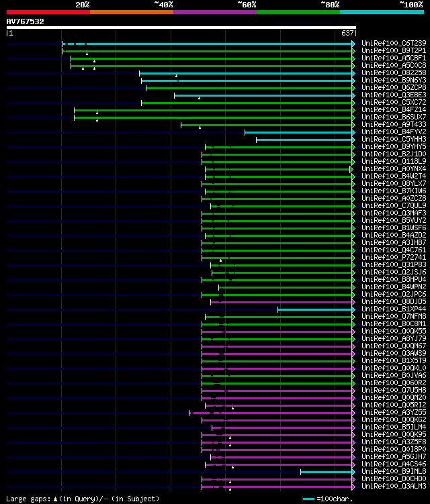Open hit UniRef100_A5C0C8
Viewport: 430px width, 504px height.
394,65
